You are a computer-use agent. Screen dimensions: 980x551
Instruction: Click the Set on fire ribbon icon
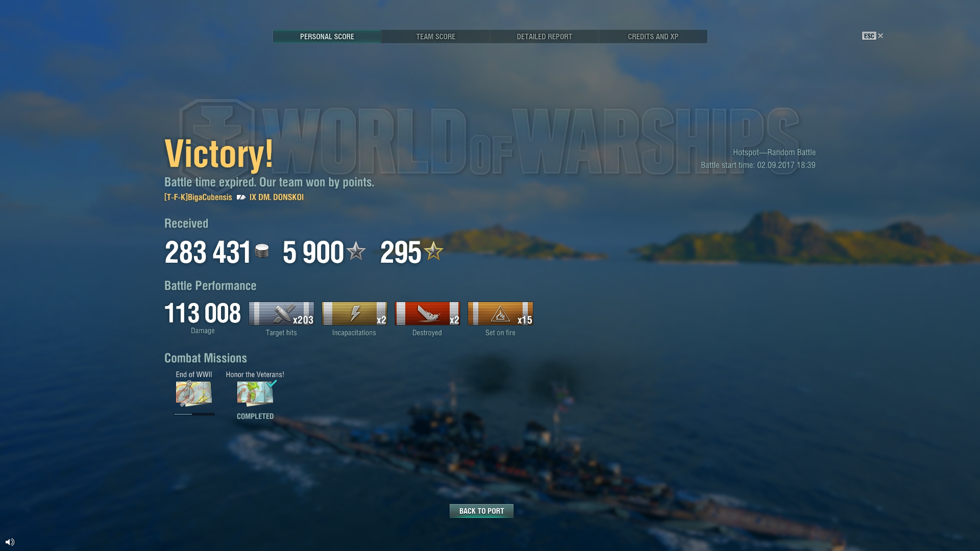[x=500, y=313]
